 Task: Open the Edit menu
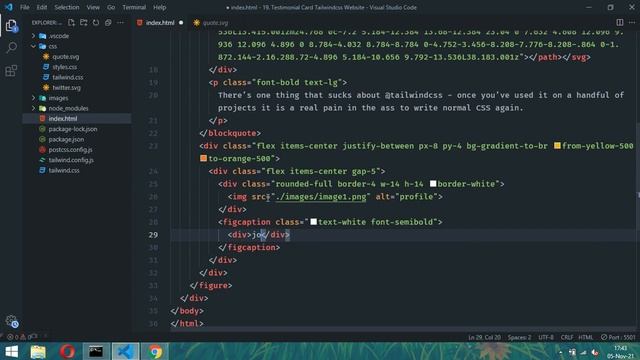point(42,7)
